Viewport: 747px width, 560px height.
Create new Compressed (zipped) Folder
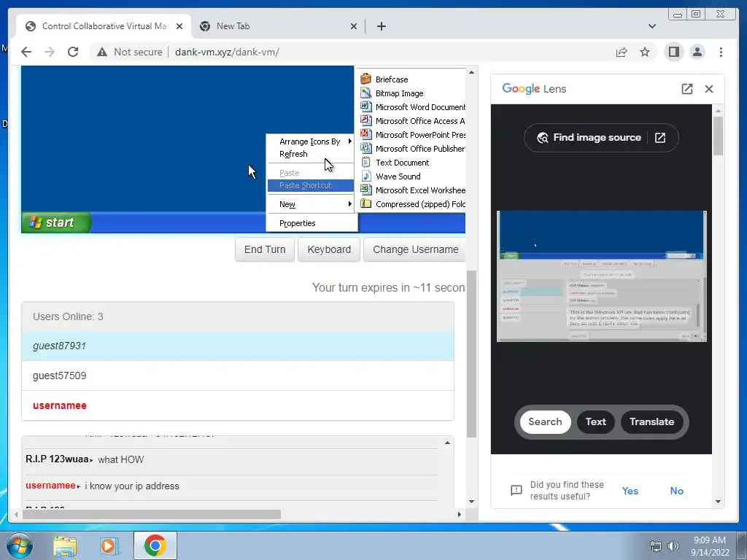pos(411,204)
